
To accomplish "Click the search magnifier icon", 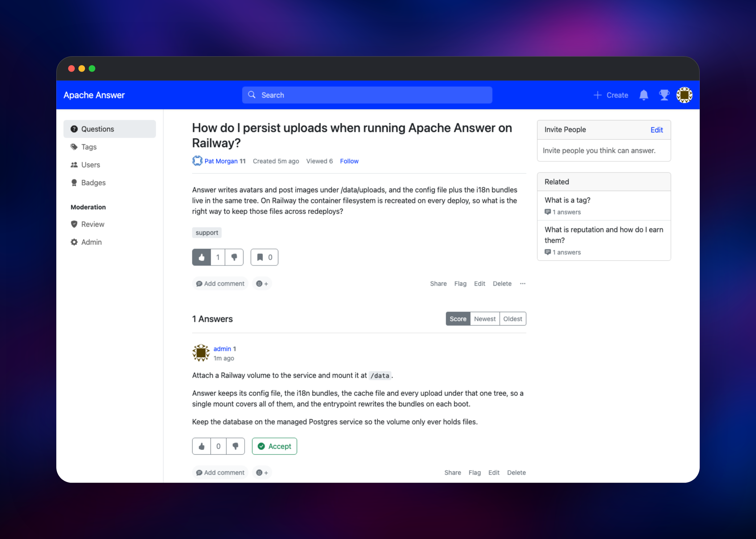I will 252,95.
